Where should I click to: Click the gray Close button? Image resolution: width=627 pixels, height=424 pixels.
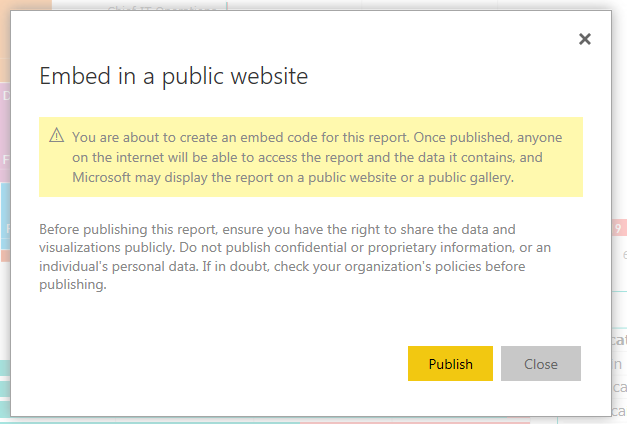coord(541,363)
